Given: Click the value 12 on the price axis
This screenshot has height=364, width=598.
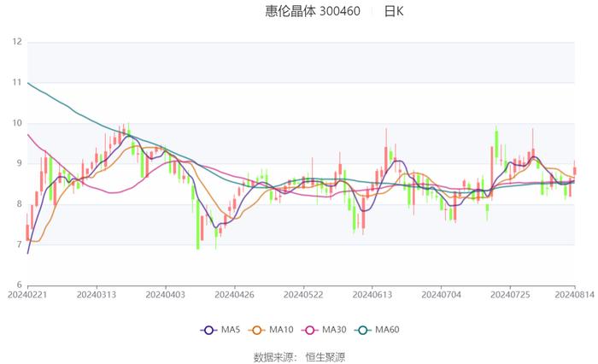Looking at the screenshot, I should pos(17,42).
